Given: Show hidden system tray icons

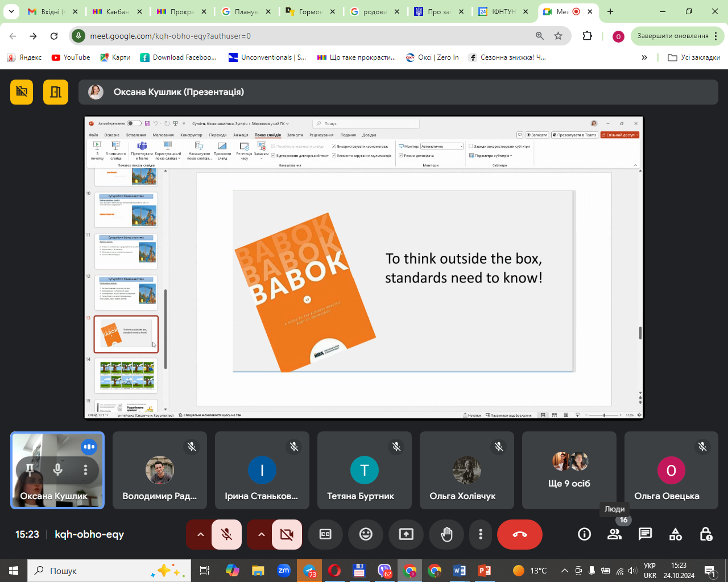Looking at the screenshot, I should point(564,571).
